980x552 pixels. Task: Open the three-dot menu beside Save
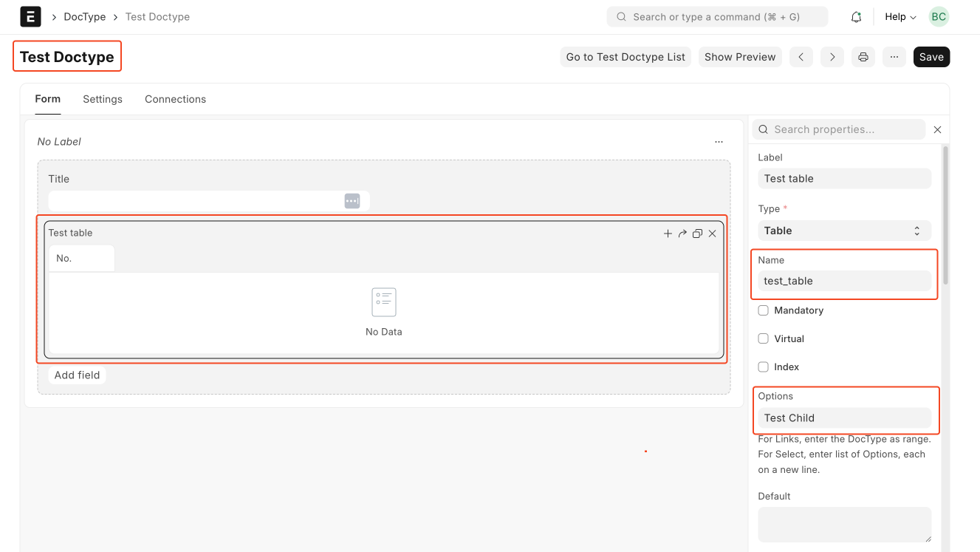click(894, 57)
